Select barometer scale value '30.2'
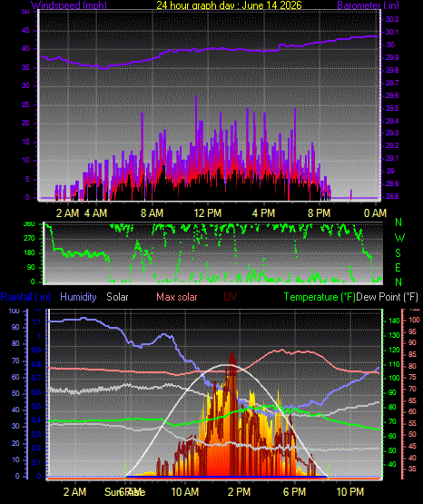 tap(392, 19)
